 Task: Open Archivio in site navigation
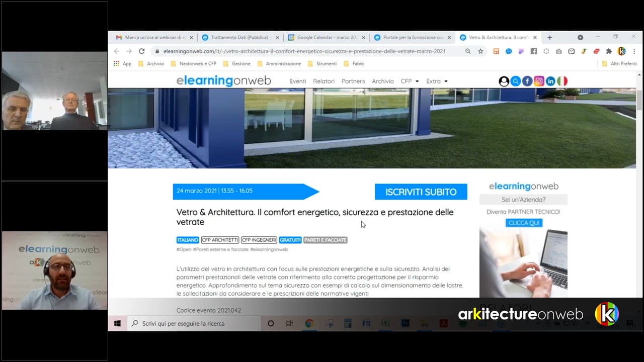tap(383, 81)
